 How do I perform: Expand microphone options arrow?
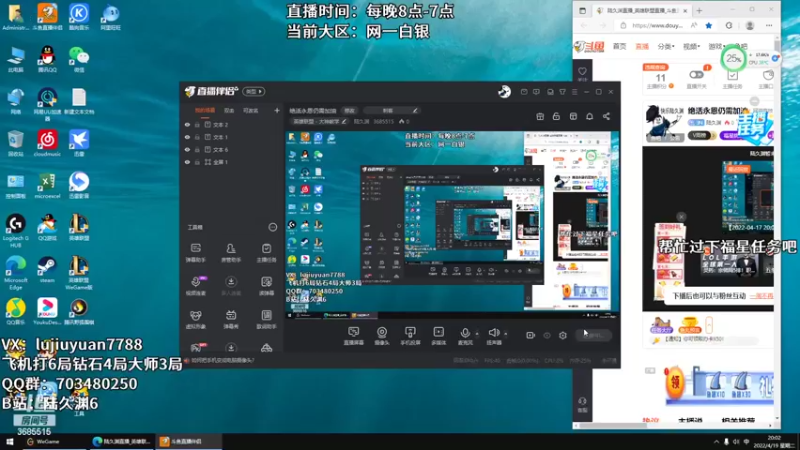[x=477, y=334]
